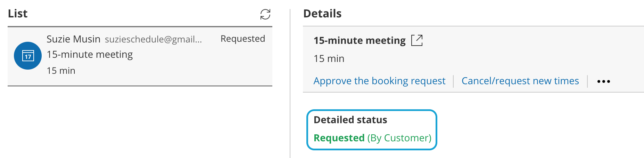Image resolution: width=644 pixels, height=158 pixels.
Task: Click the List panel heading
Action: tap(18, 14)
